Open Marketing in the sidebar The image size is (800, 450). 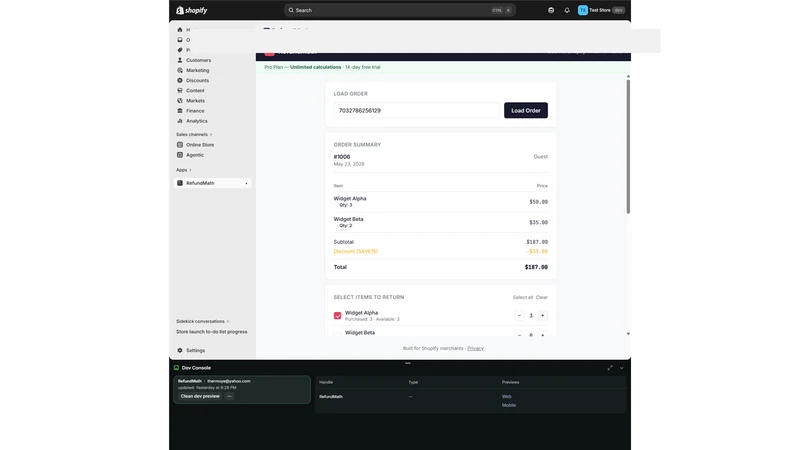[x=197, y=70]
